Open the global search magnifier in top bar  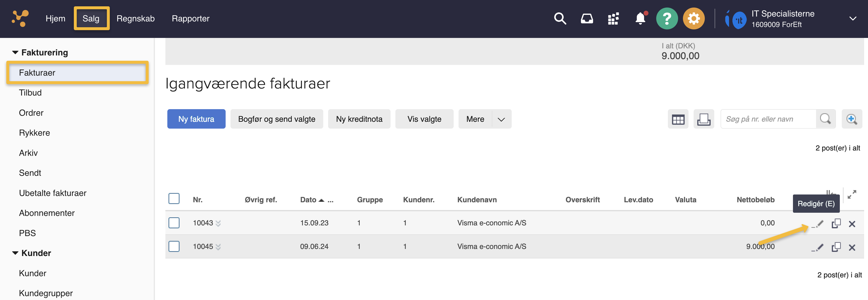(560, 18)
